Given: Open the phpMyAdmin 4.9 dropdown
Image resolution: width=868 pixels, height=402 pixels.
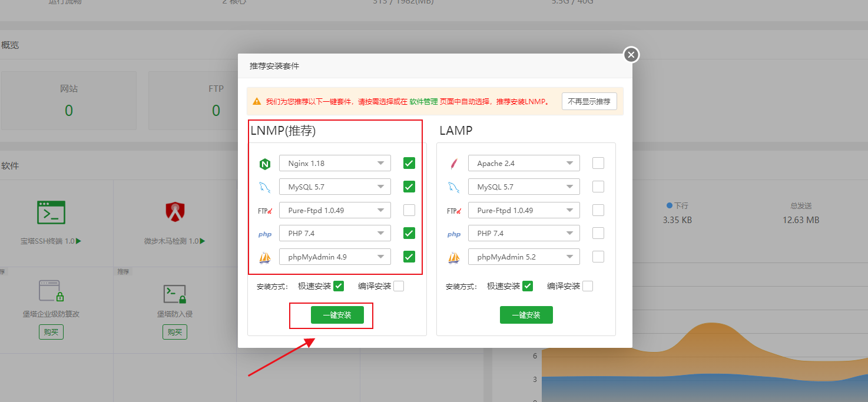Looking at the screenshot, I should tap(335, 257).
